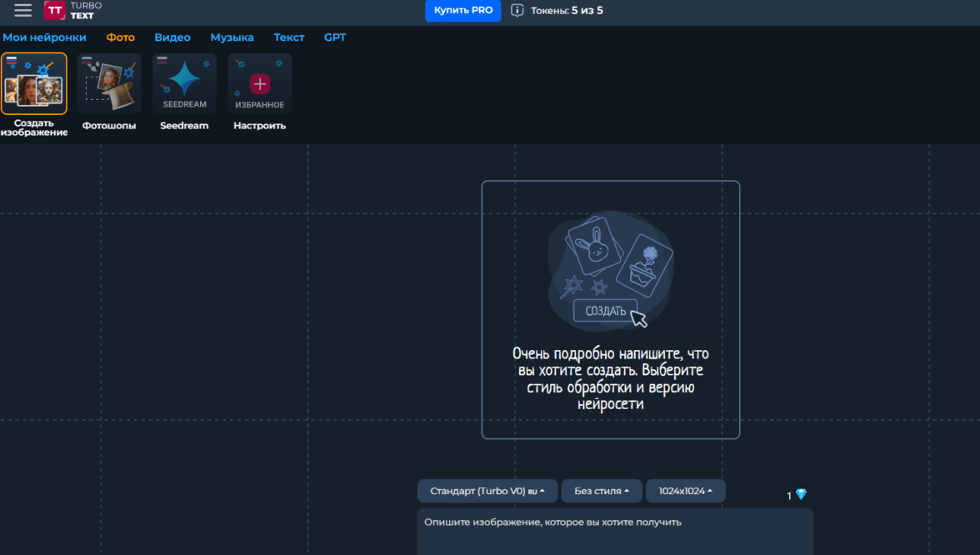
Task: Switch to the Мои нейронки tab
Action: click(x=44, y=37)
